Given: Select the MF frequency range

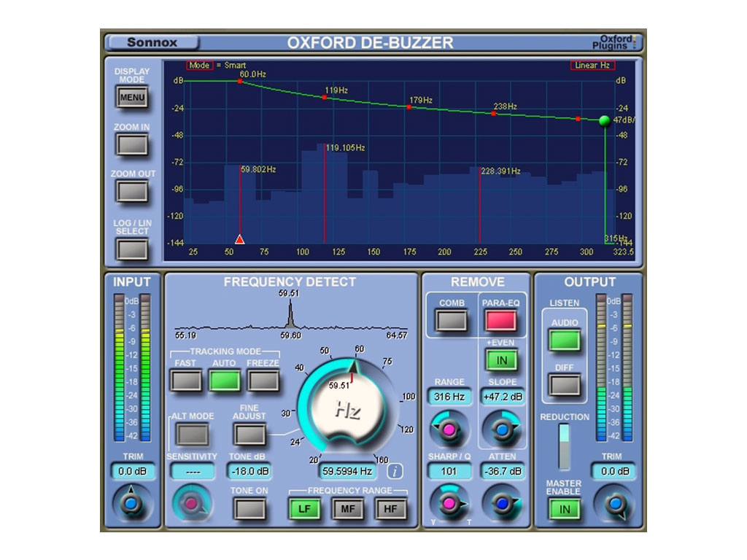Looking at the screenshot, I should [x=348, y=509].
